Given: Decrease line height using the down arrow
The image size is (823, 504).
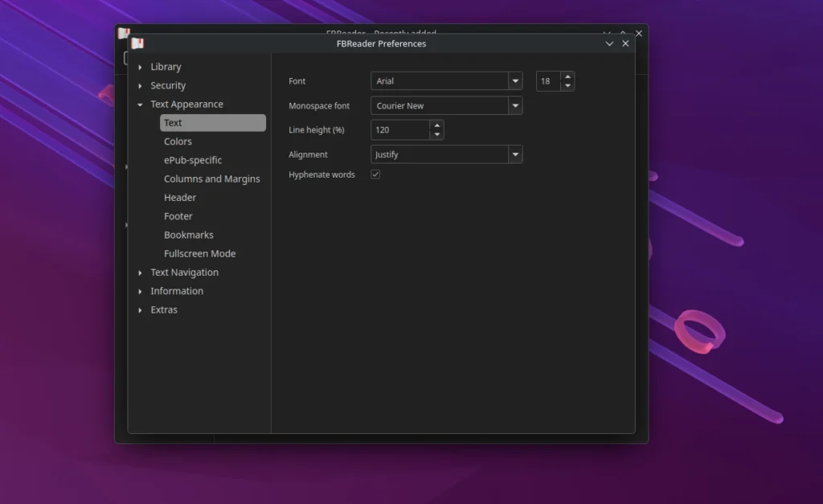Looking at the screenshot, I should (436, 134).
